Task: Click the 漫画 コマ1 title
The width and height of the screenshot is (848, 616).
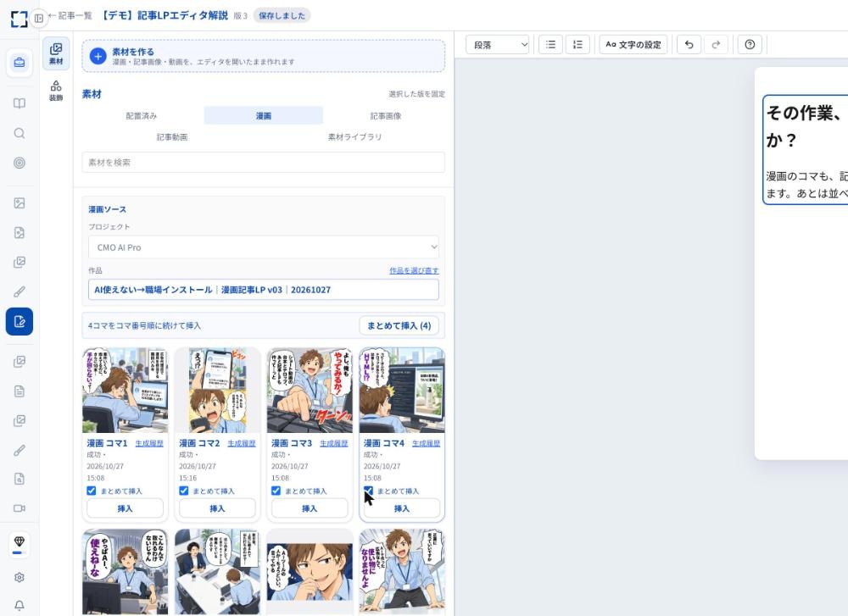Action: [107, 443]
